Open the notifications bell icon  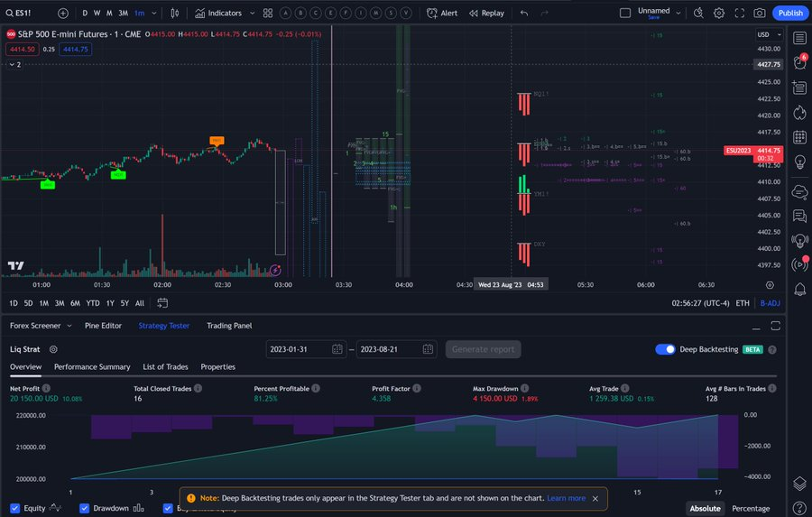pos(799,289)
